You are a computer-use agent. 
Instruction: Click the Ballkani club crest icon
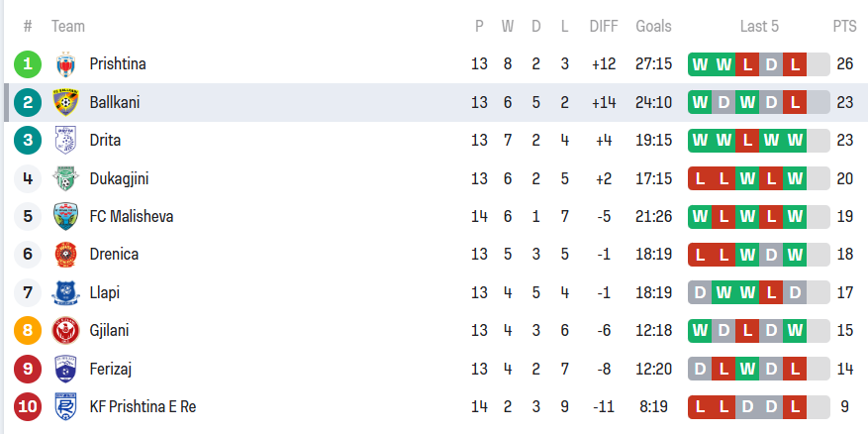click(x=66, y=102)
